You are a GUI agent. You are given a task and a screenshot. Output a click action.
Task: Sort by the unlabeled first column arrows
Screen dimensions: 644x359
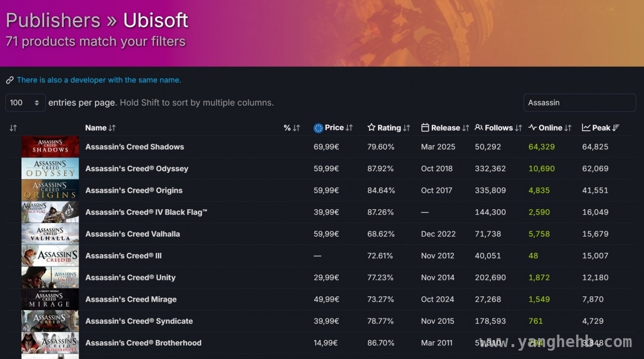pos(13,128)
